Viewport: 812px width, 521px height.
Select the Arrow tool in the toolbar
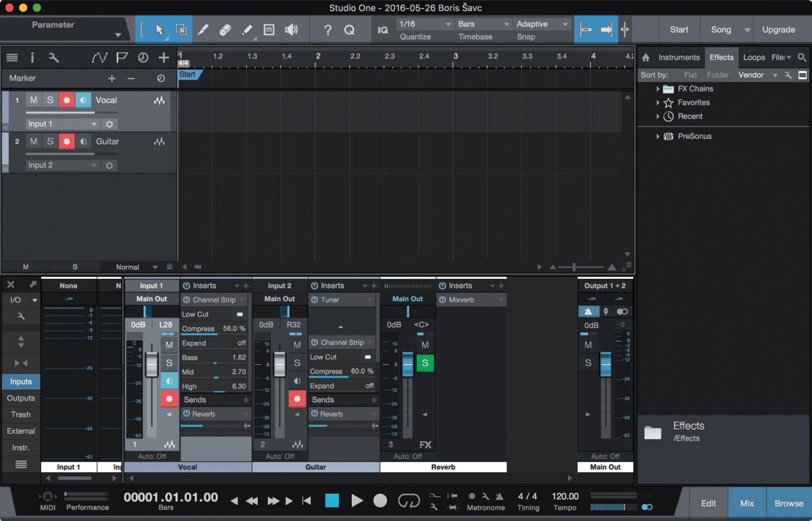[160, 30]
